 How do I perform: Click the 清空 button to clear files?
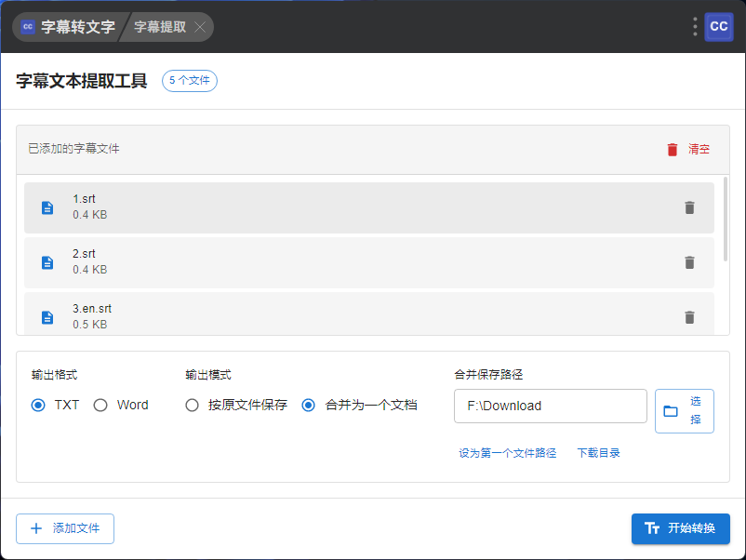pyautogui.click(x=688, y=149)
